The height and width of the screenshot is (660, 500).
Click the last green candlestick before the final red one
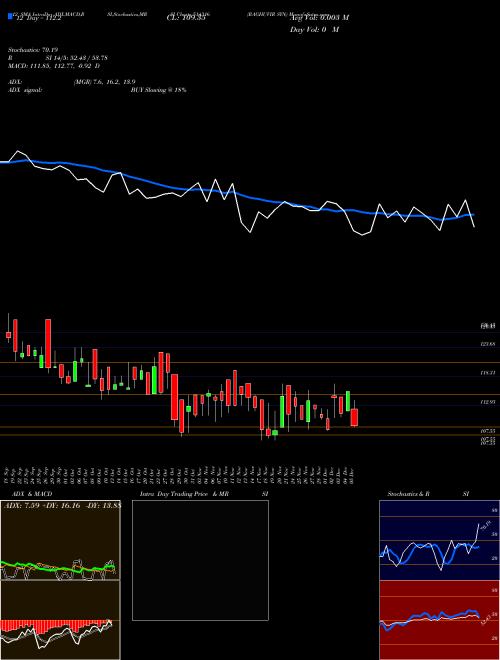click(x=348, y=401)
